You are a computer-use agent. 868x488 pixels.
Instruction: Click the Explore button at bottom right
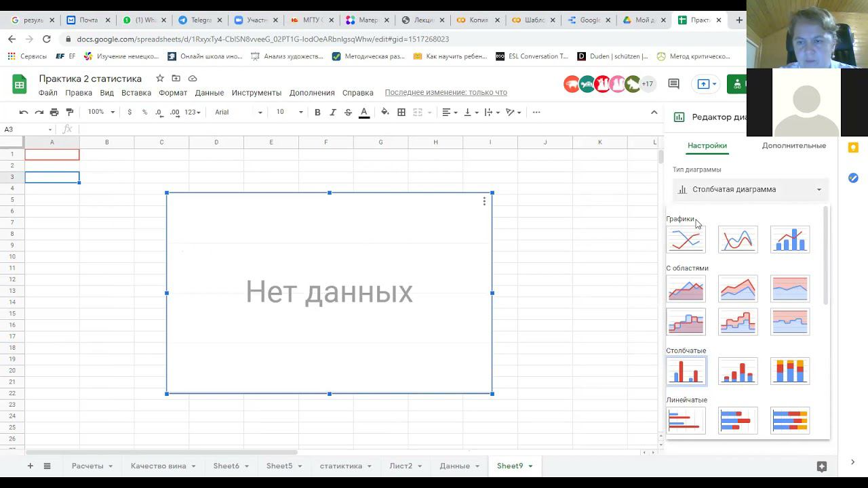822,466
